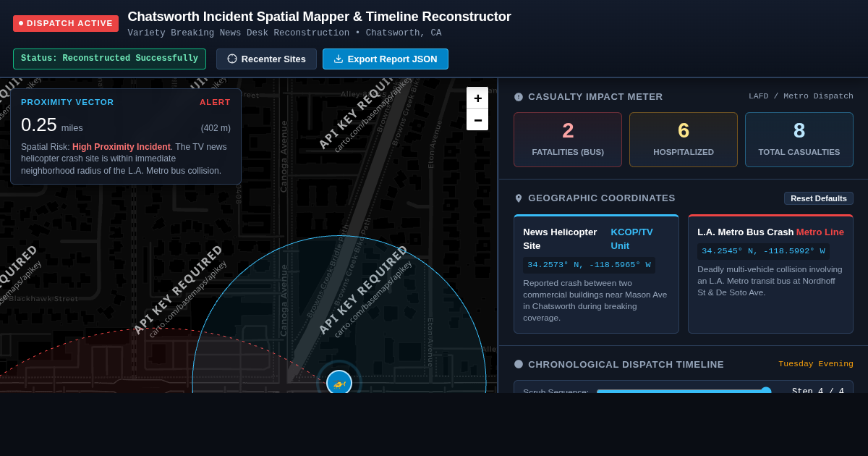
Task: Click the ALERT tag in proximity panel
Action: click(215, 102)
